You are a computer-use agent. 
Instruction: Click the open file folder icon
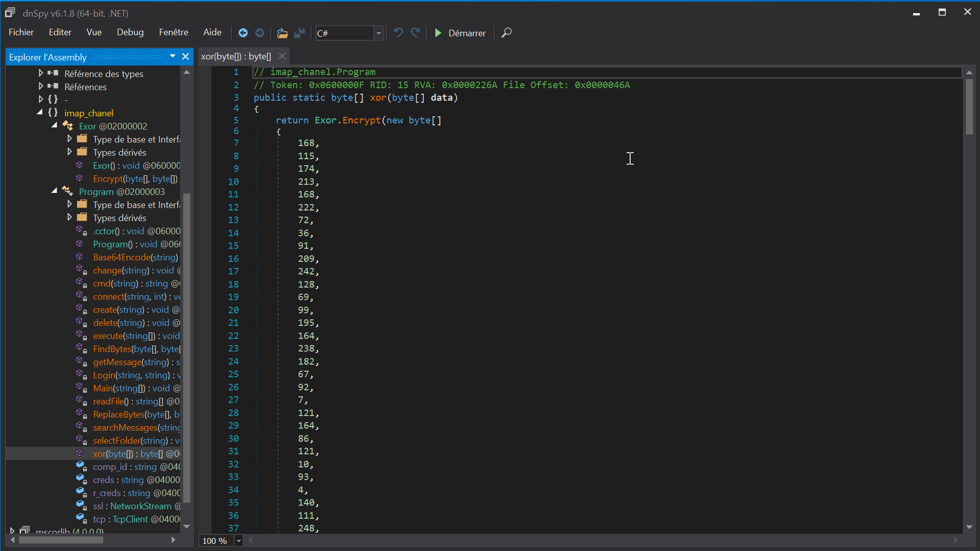[282, 33]
